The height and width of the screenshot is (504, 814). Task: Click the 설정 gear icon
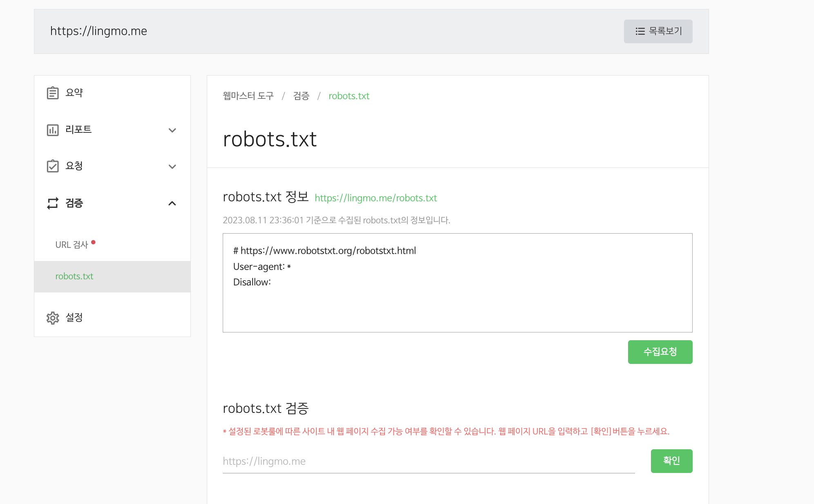tap(53, 318)
